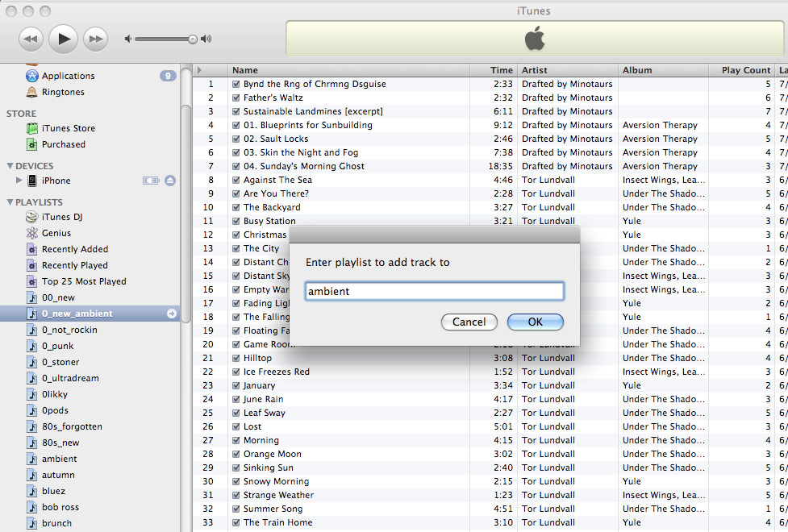Screen dimensions: 788x532
Task: Click the arrow on 0_new_ambient playlist
Action: [x=172, y=314]
